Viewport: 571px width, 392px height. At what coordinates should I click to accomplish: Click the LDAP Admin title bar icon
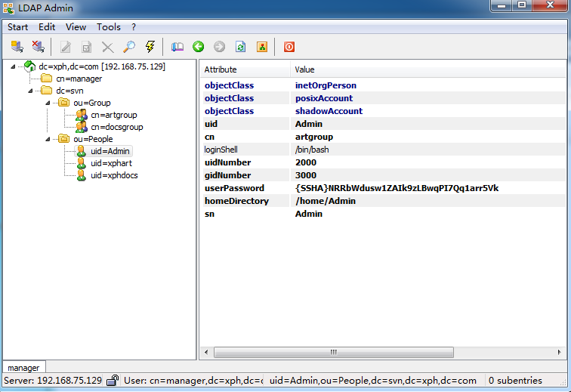8,8
